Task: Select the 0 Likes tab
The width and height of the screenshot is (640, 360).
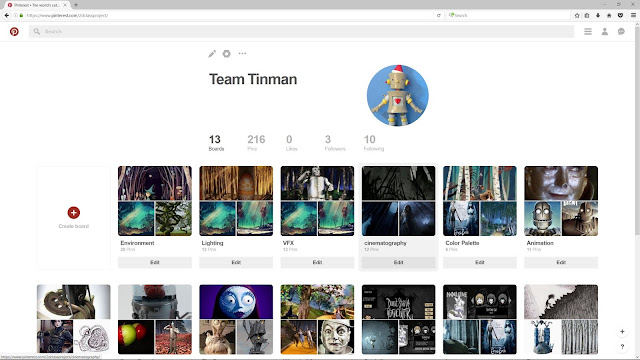Action: point(291,143)
